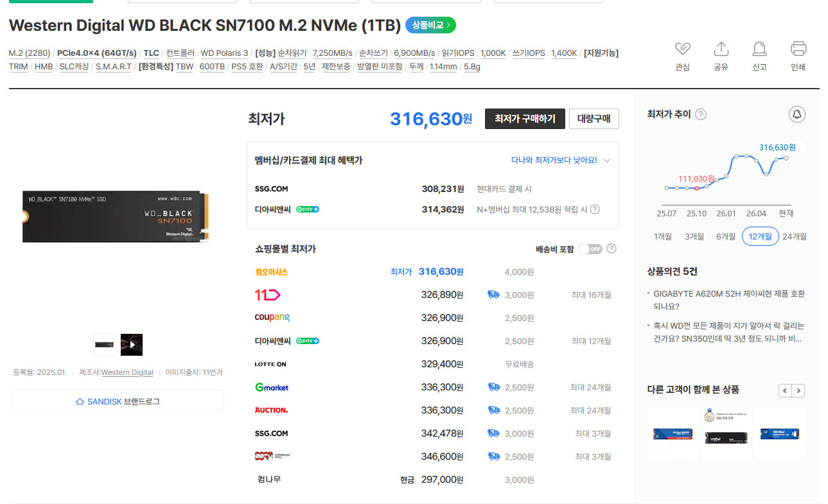
Task: Show next items in 다른 고객이 함께 본 상품
Action: pyautogui.click(x=798, y=390)
